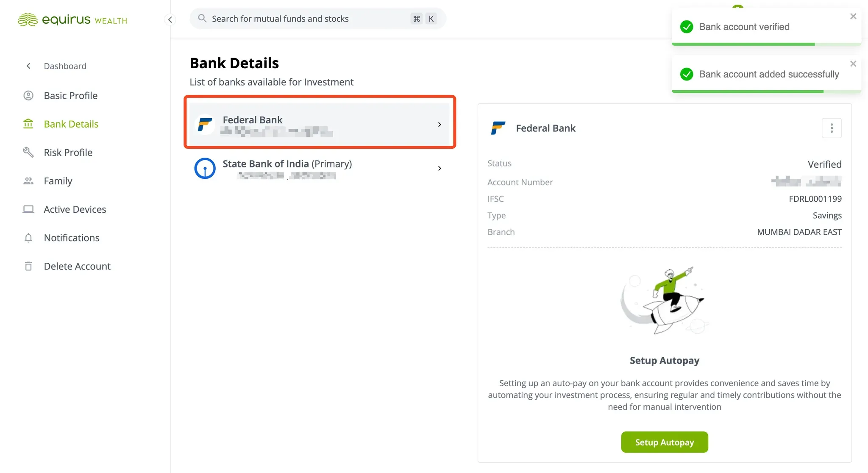
Task: Focus the mutual funds and stocks search field
Action: tap(318, 19)
